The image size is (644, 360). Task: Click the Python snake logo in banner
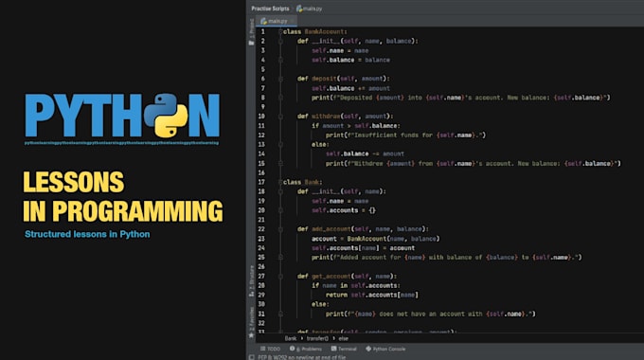tap(166, 116)
